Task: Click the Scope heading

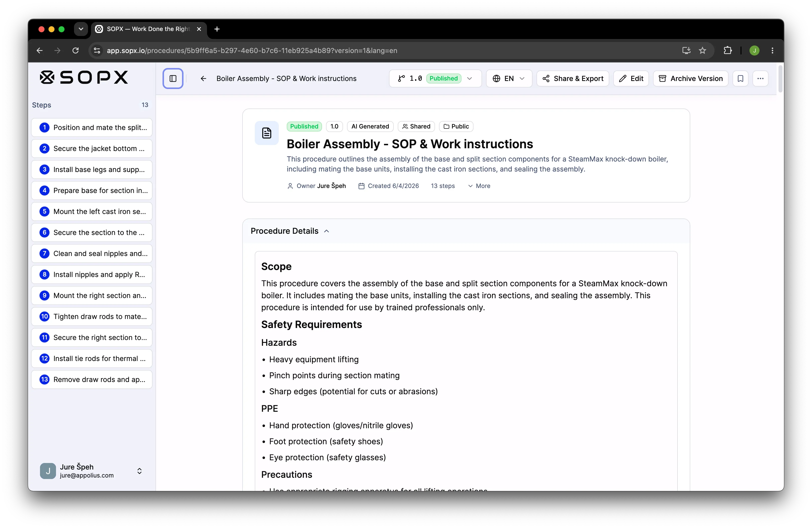Action: [x=276, y=266]
